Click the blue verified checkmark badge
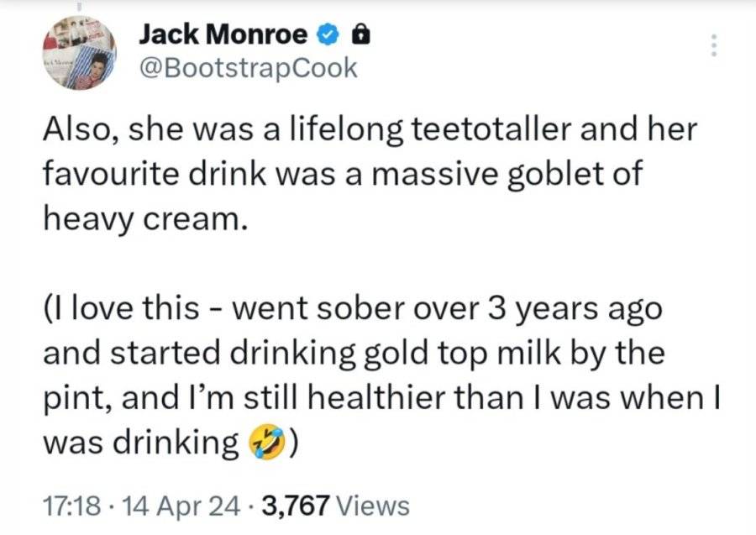The height and width of the screenshot is (535, 756). pyautogui.click(x=328, y=34)
